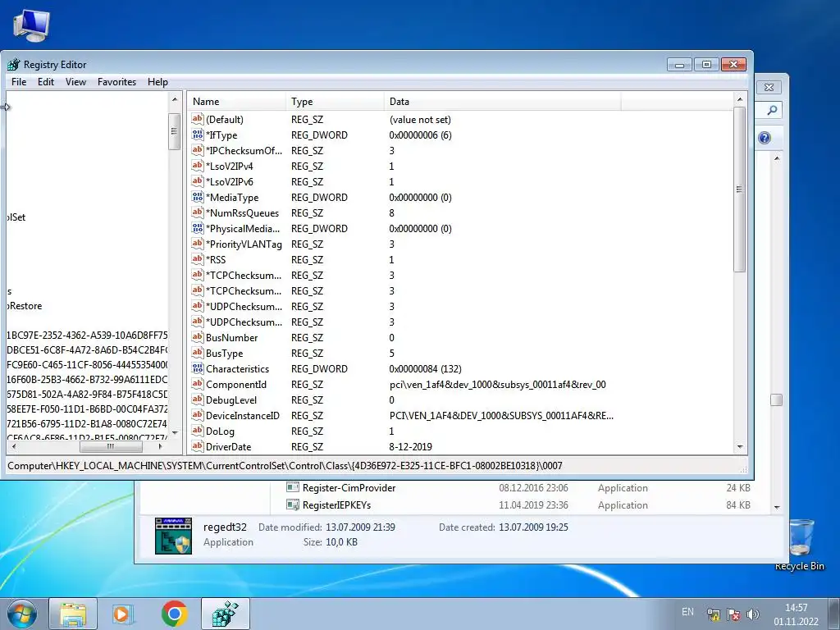Select the 58EE7E-F050-11D1-B6BD tree key
This screenshot has height=630, width=840.
coord(87,409)
